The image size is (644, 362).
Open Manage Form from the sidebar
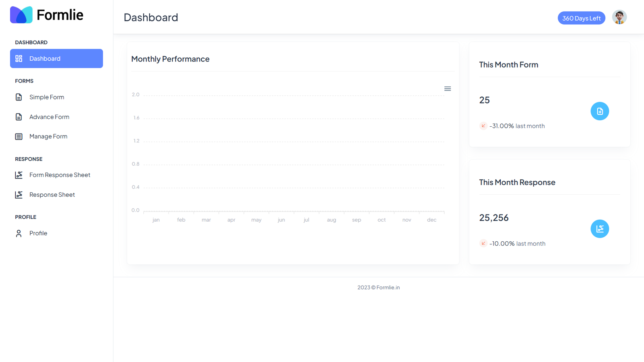click(x=48, y=136)
